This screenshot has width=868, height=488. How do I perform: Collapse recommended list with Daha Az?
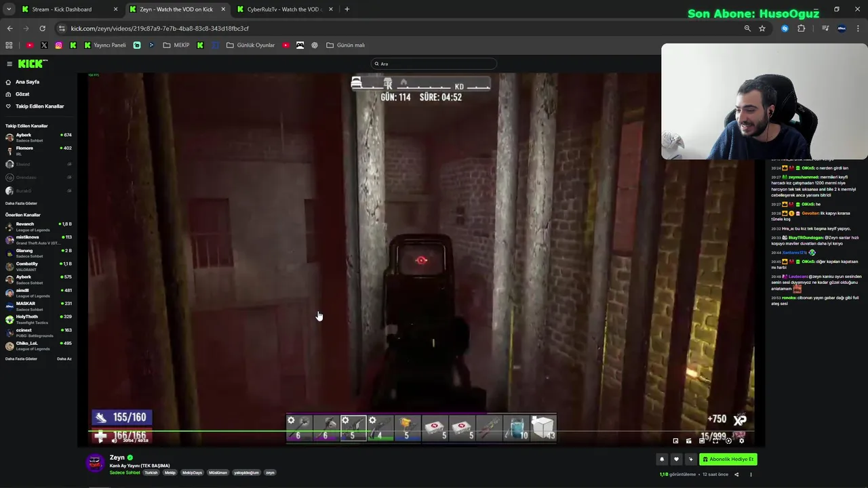(x=64, y=359)
